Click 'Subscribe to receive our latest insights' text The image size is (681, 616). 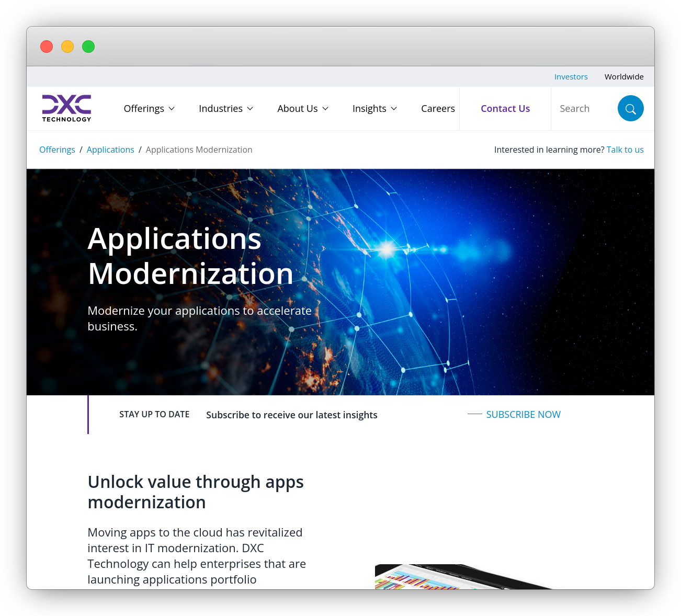pyautogui.click(x=291, y=415)
